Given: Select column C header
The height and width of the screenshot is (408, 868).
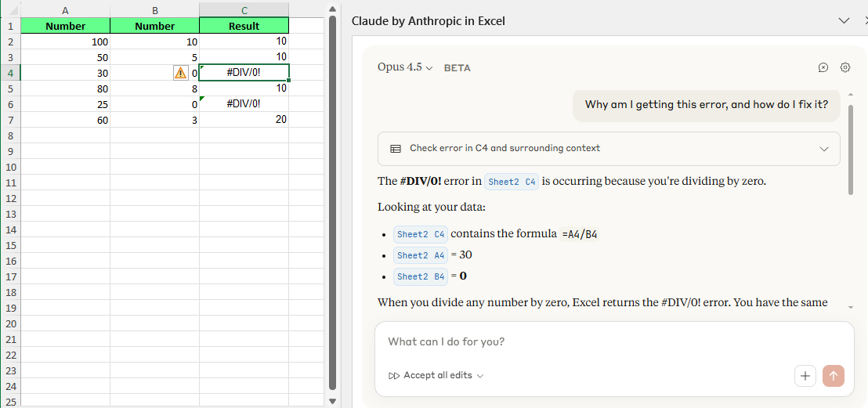Looking at the screenshot, I should 244,9.
